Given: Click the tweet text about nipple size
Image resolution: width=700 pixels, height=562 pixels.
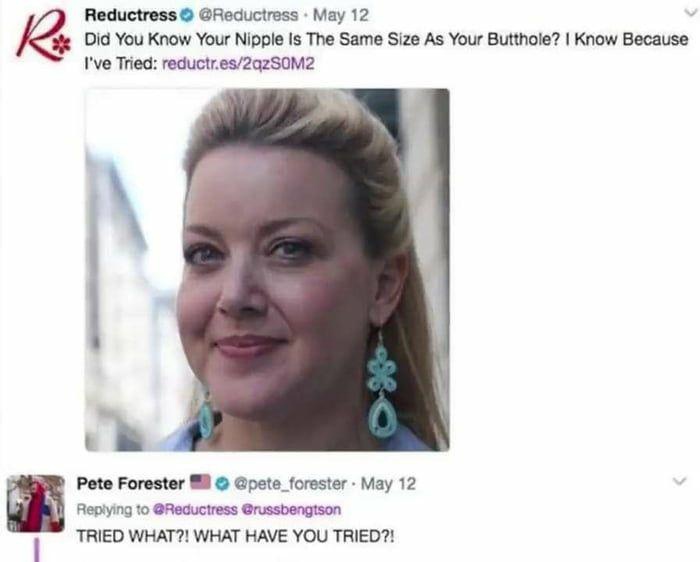Looking at the screenshot, I should (386, 51).
